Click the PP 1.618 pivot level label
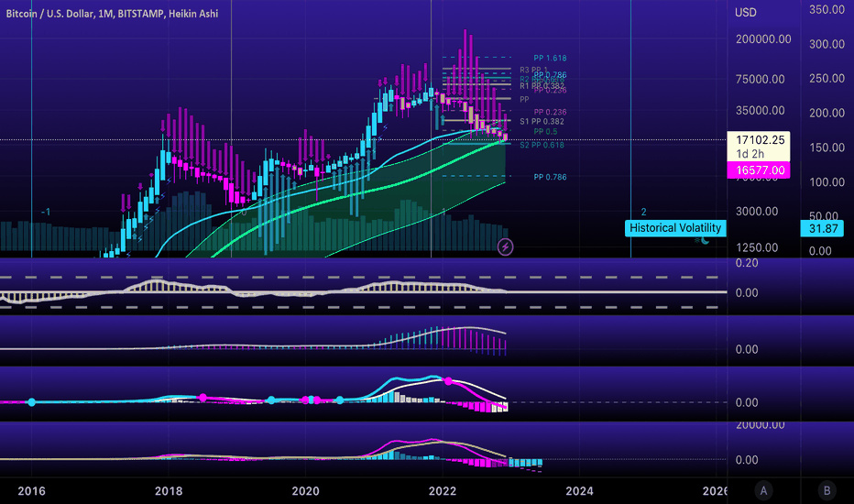 coord(550,58)
